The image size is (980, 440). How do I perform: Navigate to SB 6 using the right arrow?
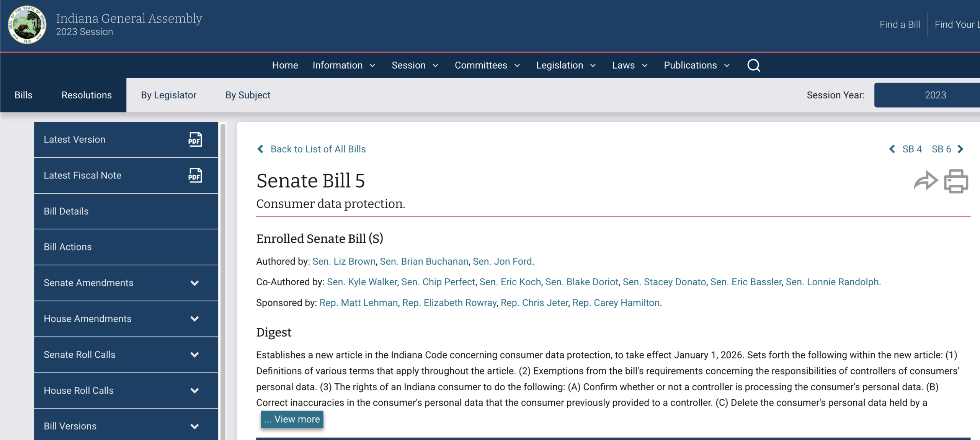click(x=961, y=149)
